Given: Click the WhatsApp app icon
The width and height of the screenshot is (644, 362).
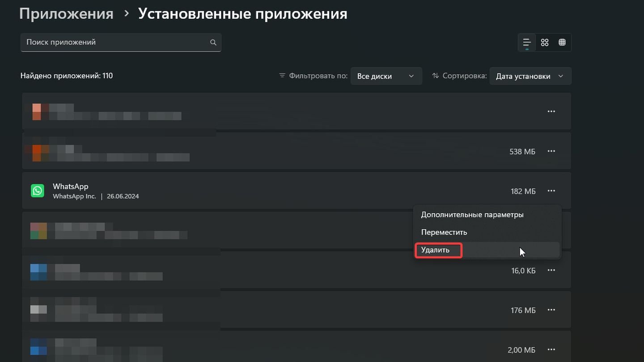Looking at the screenshot, I should tap(38, 191).
